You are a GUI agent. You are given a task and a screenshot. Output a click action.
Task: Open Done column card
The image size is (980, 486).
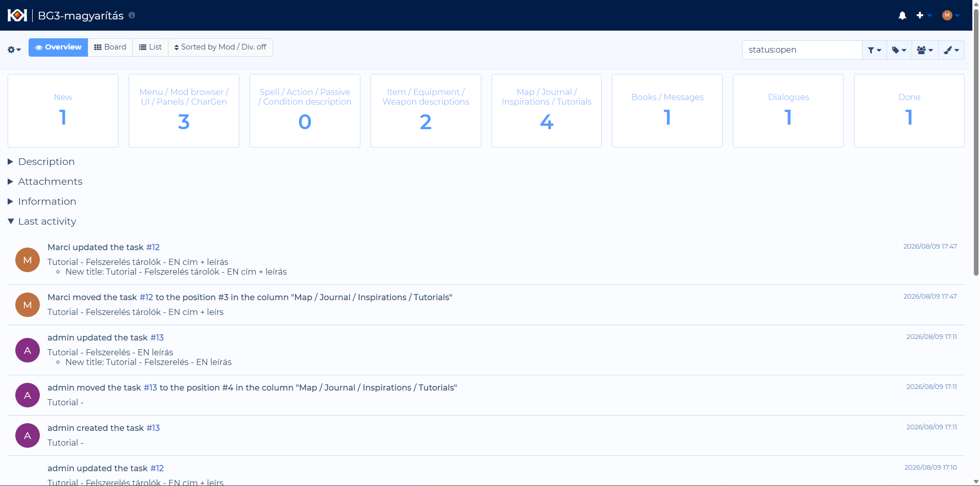click(x=909, y=111)
